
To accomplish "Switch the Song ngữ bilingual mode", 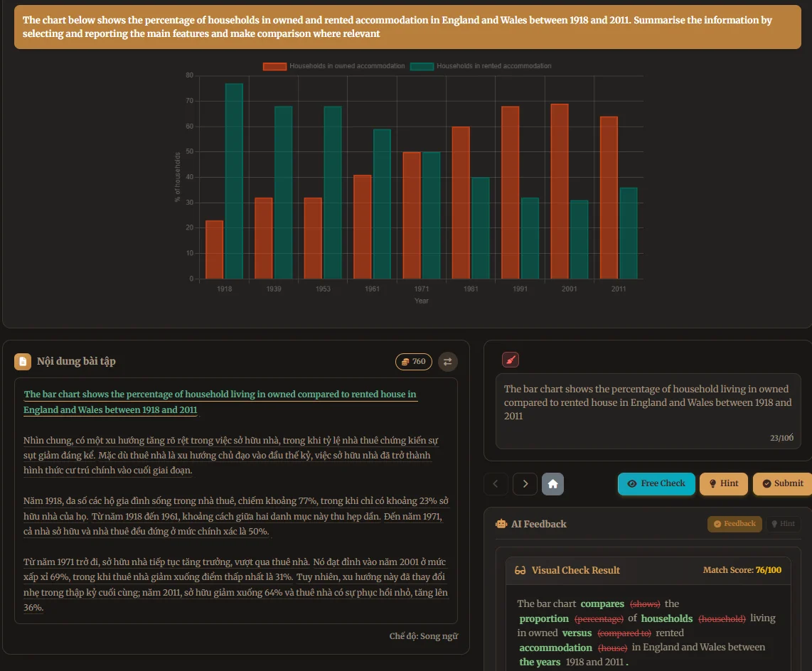I will 424,635.
